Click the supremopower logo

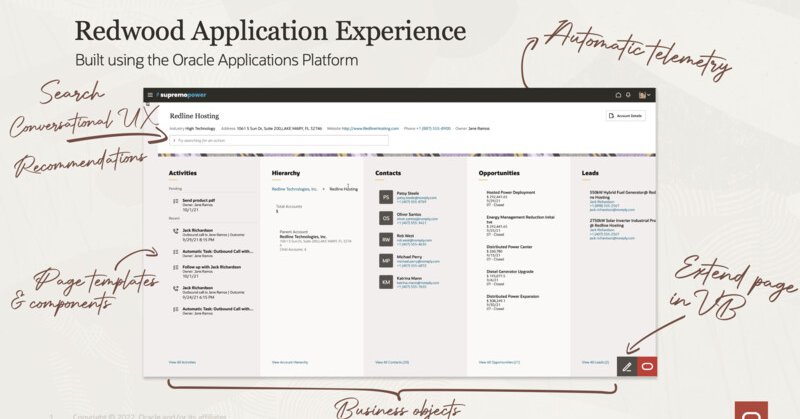[182, 95]
